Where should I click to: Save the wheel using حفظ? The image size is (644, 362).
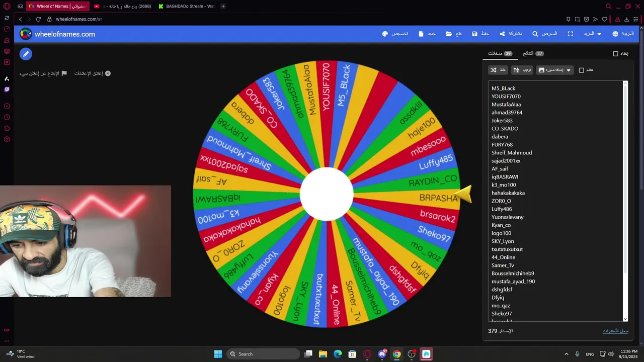pos(480,34)
